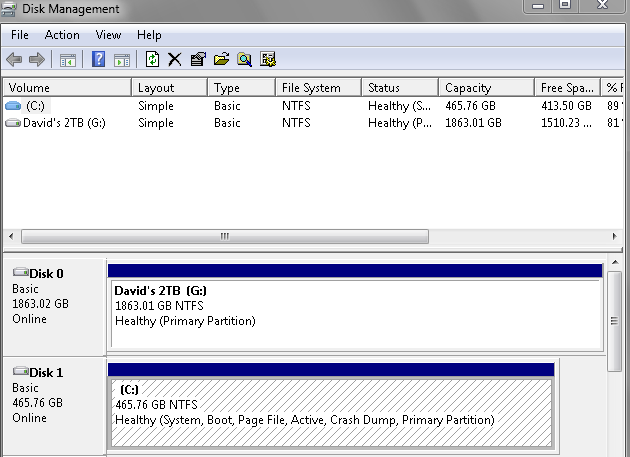Minimize the Disk Management window
Viewport: 630px width, 457px height.
coord(538,6)
